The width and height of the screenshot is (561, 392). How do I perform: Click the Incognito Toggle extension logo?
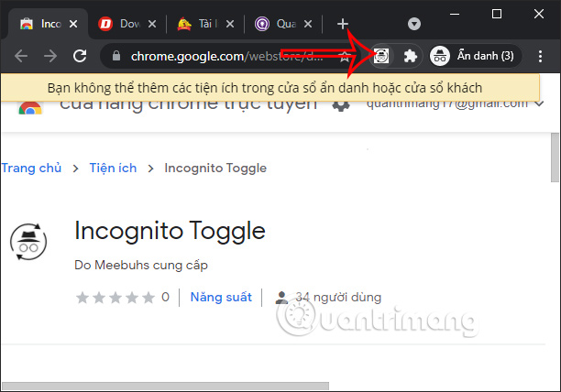coord(28,243)
